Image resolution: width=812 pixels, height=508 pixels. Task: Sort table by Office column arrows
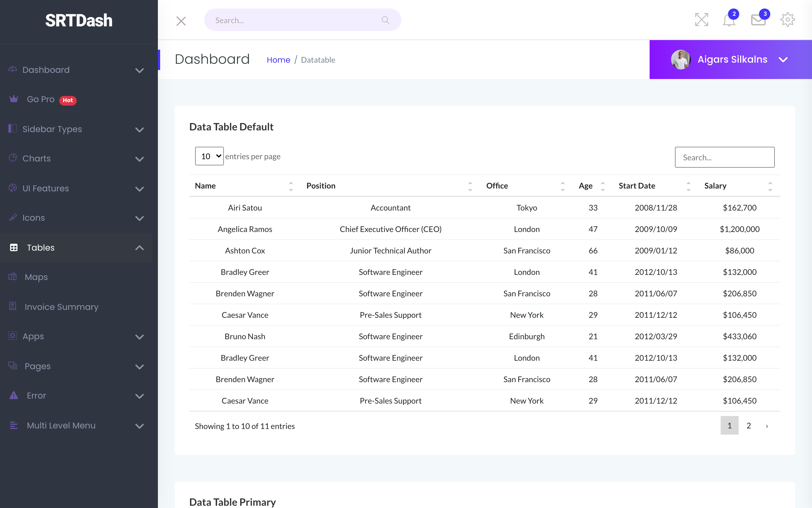pos(563,186)
